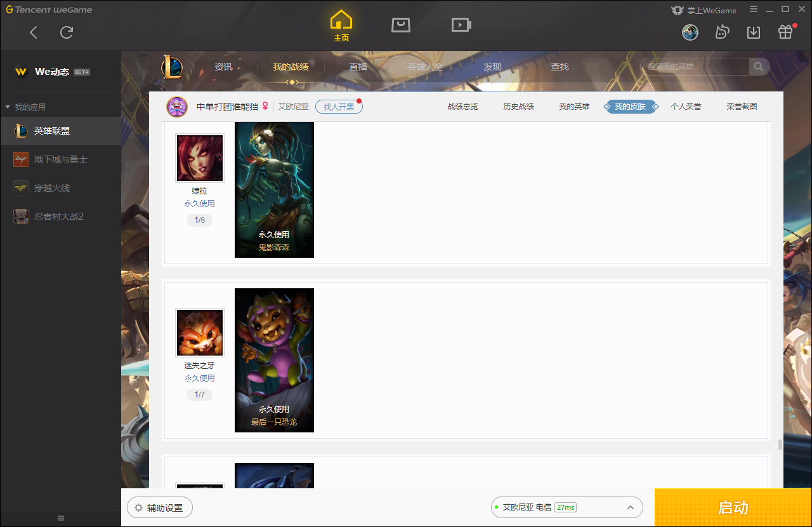
Task: Open the user avatar in top bar
Action: click(x=690, y=32)
